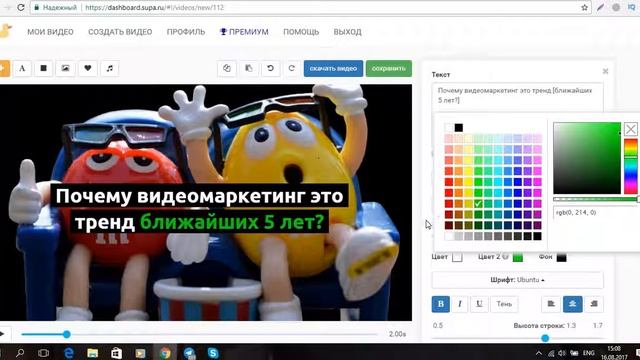This screenshot has width=640, height=360.
Task: Open Windows taskbar search
Action: [20, 353]
